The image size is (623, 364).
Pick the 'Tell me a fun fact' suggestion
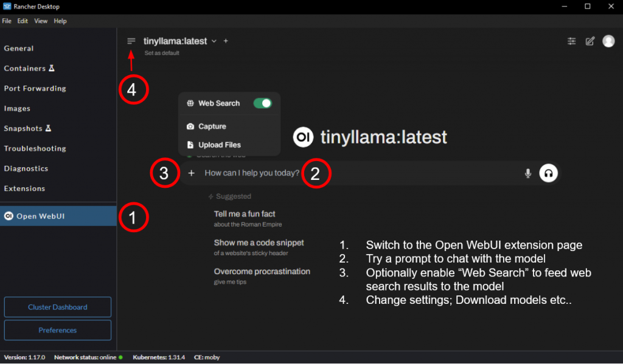point(245,214)
